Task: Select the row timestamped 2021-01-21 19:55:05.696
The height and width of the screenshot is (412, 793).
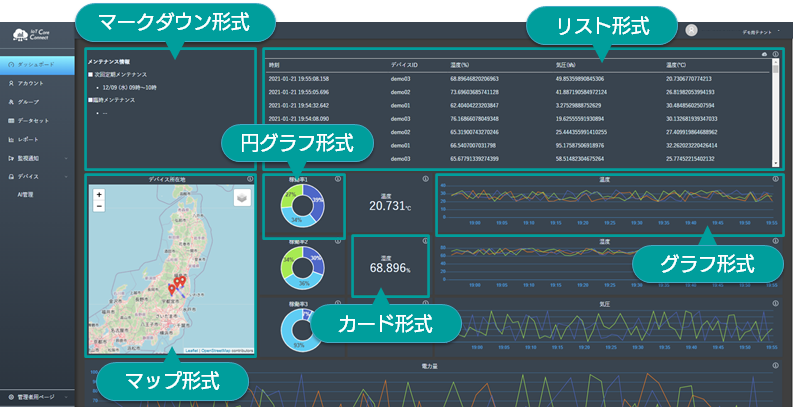Action: click(518, 92)
